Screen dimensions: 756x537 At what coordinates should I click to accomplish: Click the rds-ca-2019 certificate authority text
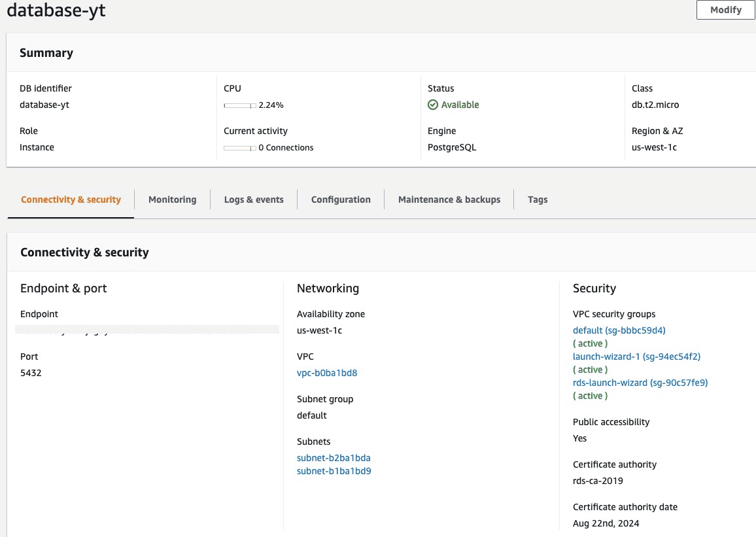point(598,481)
